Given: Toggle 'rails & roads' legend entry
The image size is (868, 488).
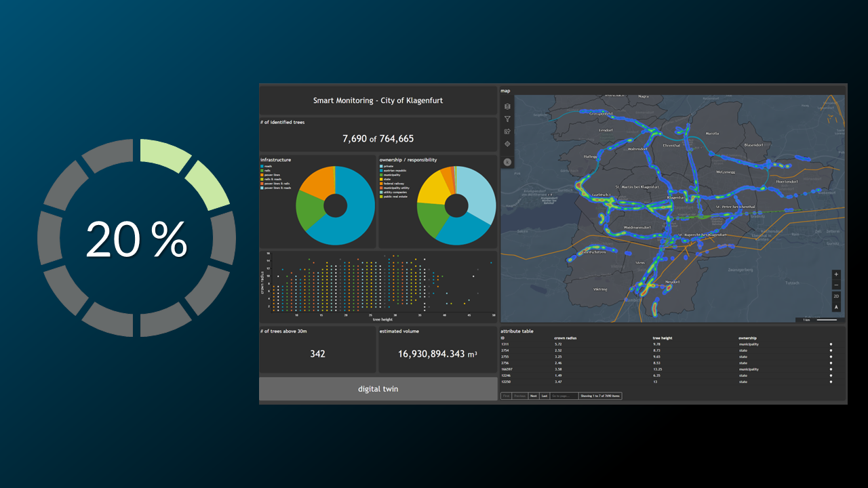Looking at the screenshot, I should (x=271, y=179).
